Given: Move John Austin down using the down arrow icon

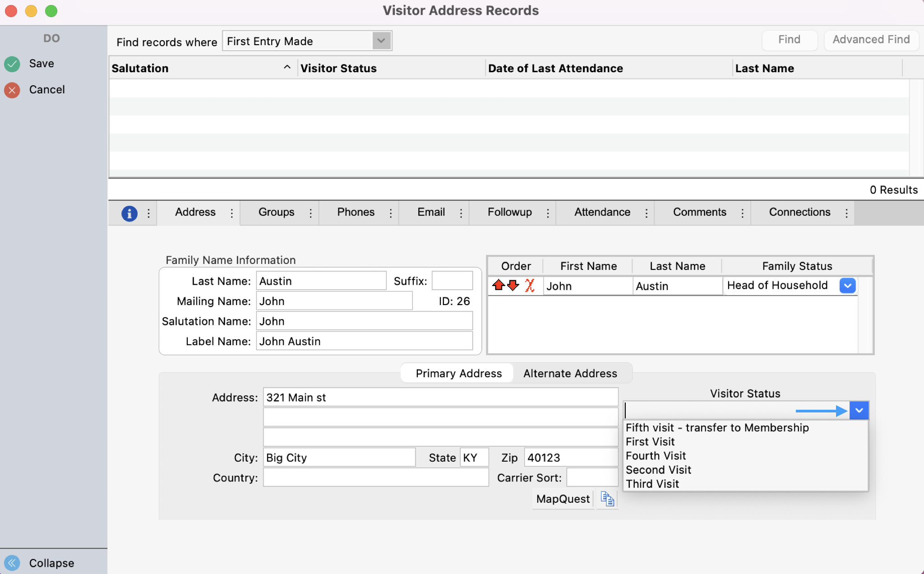Looking at the screenshot, I should coord(513,286).
